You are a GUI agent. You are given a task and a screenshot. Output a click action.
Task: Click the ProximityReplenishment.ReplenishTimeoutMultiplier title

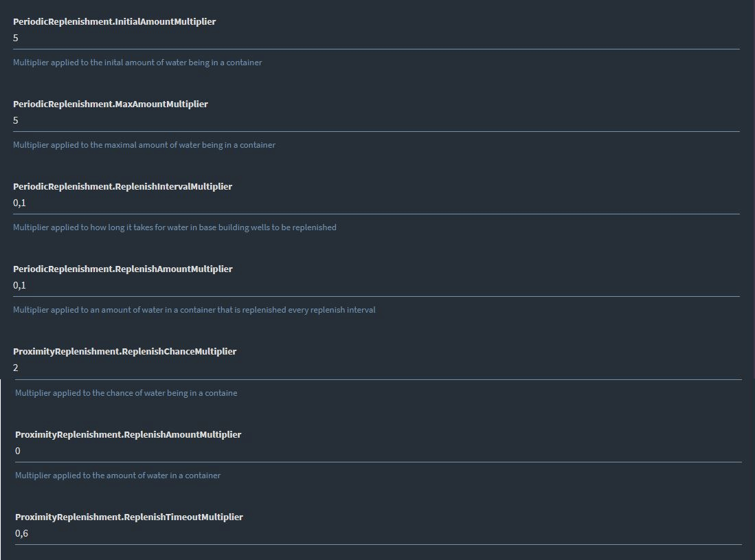coord(129,517)
